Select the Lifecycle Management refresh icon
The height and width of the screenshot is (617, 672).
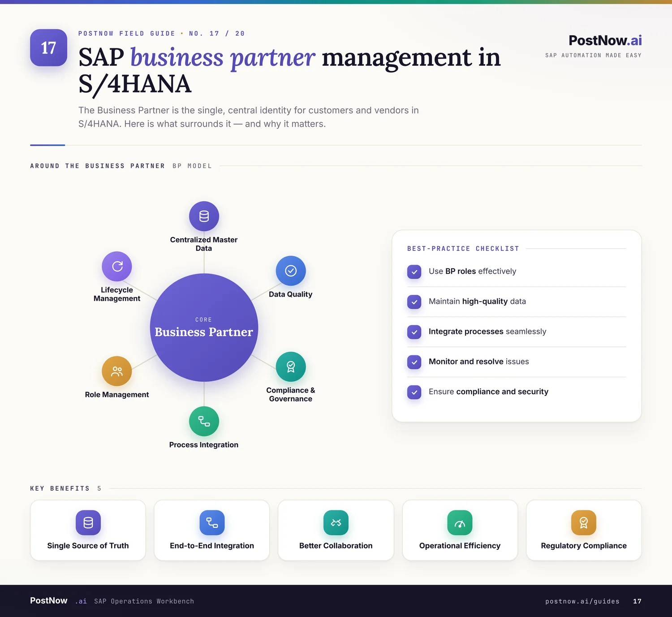coord(117,266)
